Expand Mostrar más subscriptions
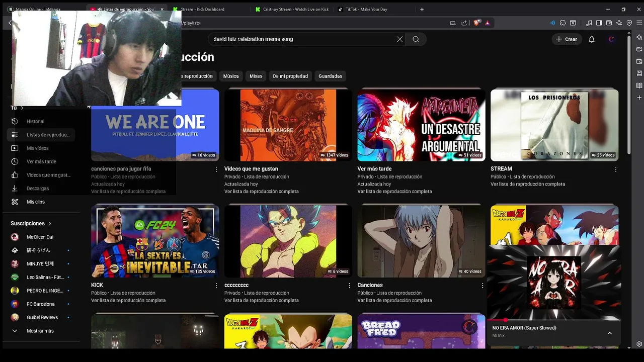Screen dimensions: 644x362 pos(41,331)
